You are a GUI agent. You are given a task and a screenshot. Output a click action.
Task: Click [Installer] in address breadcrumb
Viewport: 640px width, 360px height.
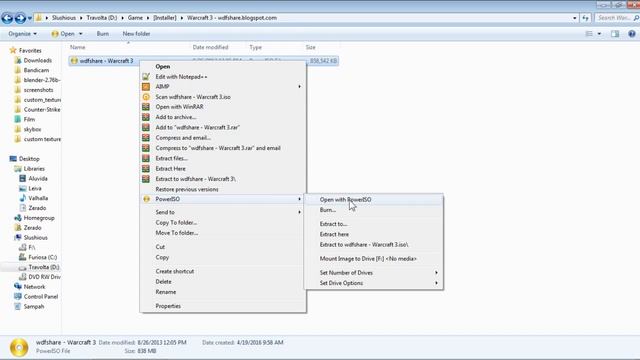coord(165,18)
